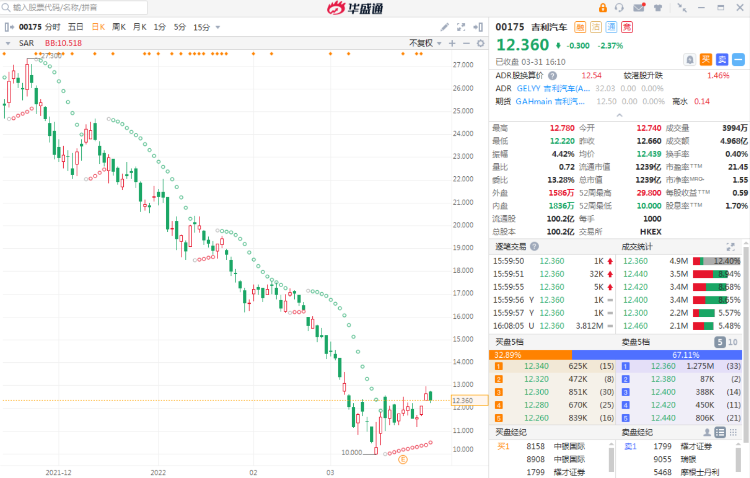Click the 买盘经纪 broker list scrollbar
Image resolution: width=750 pixels, height=478 pixels.
click(x=611, y=458)
